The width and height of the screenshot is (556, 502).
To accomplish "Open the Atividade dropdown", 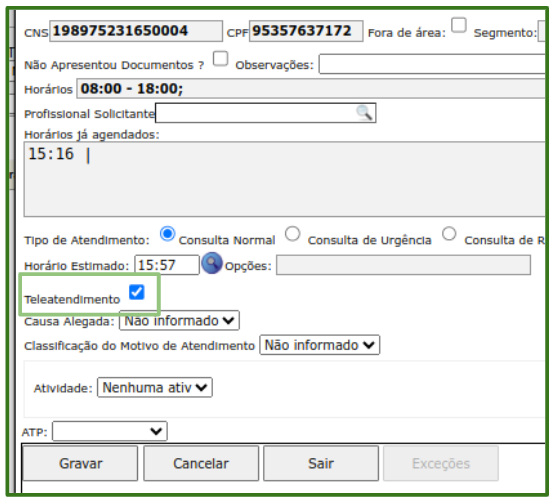I will (155, 387).
